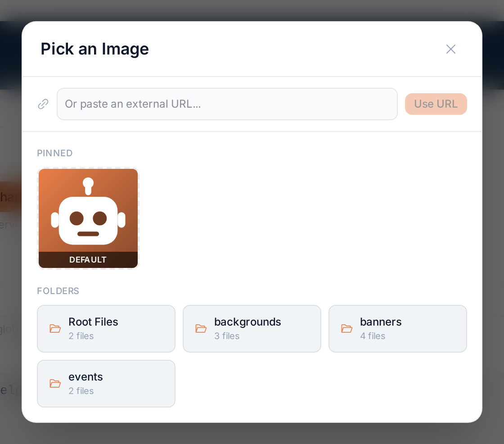
Task: Open the events folder
Action: click(106, 384)
